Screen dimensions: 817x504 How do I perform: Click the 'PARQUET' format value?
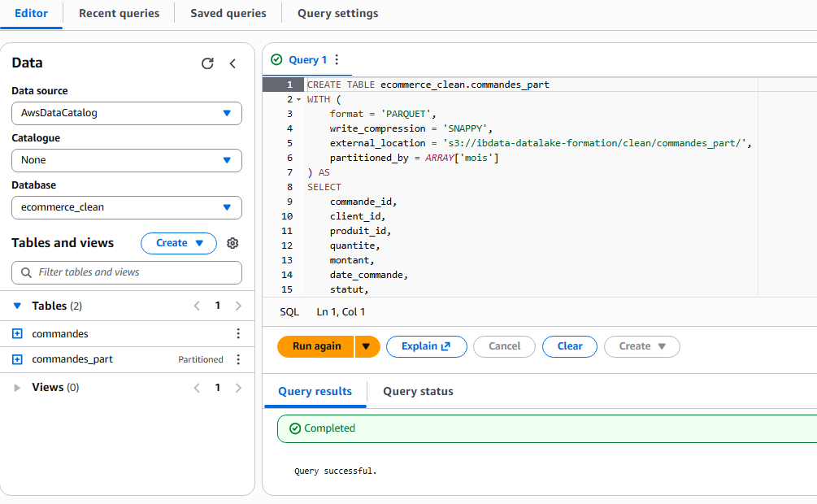408,114
